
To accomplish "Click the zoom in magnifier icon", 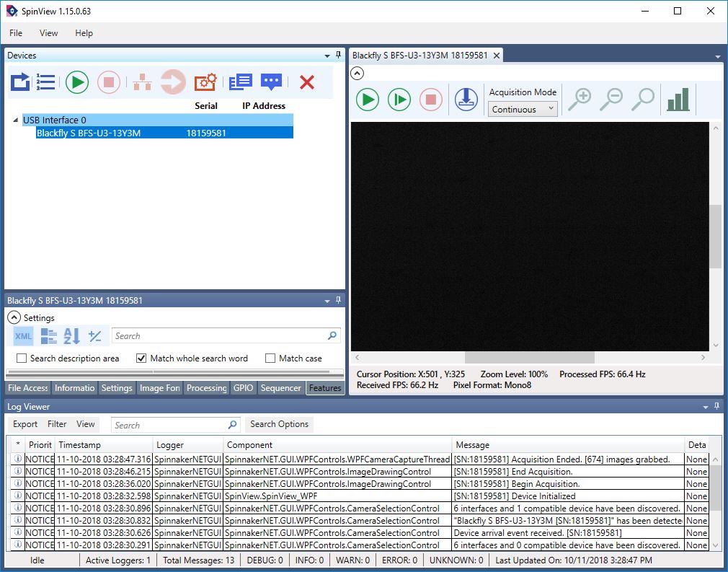I will [x=579, y=100].
